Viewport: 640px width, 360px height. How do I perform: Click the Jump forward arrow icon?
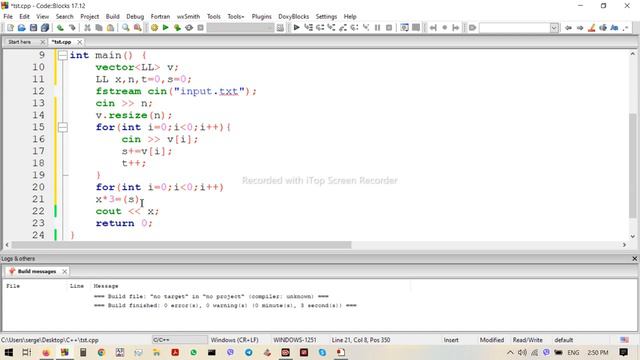pyautogui.click(x=456, y=28)
